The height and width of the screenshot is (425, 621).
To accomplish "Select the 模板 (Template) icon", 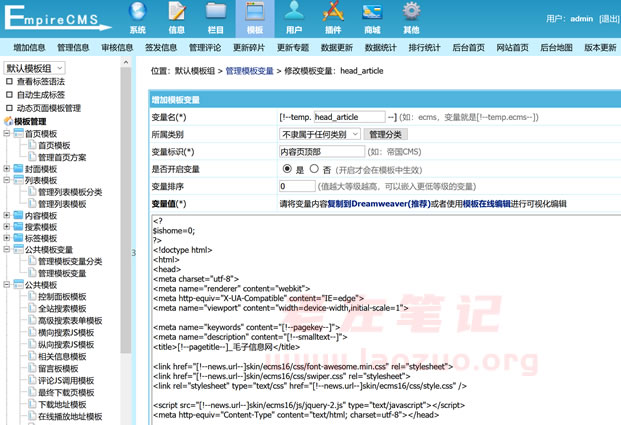I will click(x=254, y=17).
